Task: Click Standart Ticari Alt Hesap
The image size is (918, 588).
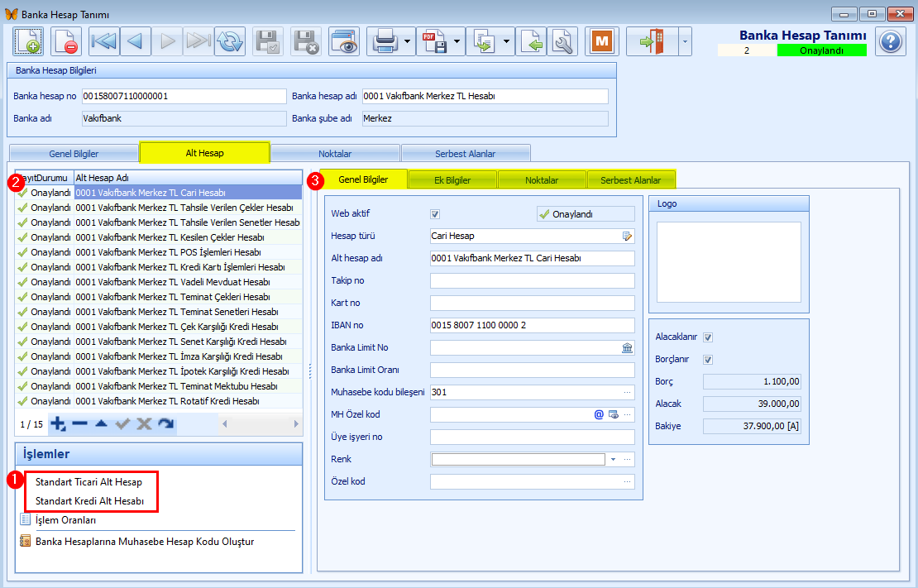Action: tap(89, 482)
